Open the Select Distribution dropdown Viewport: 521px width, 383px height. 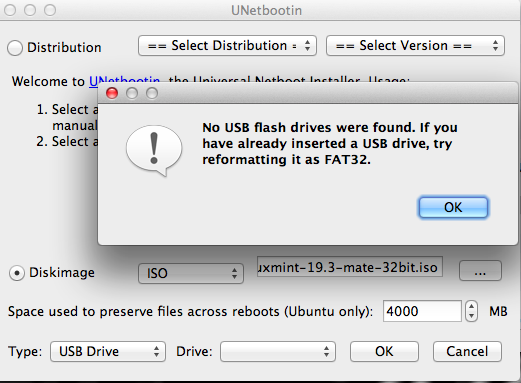pos(227,46)
